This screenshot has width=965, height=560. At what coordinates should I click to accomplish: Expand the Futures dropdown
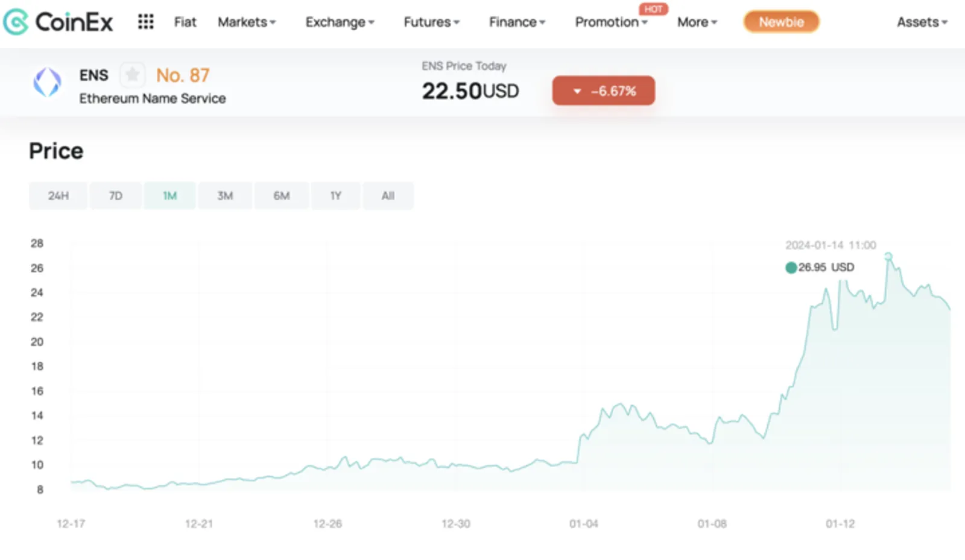[x=431, y=22]
